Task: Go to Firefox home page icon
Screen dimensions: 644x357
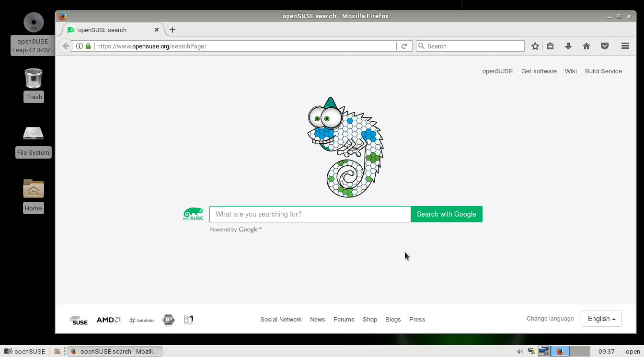Action: click(586, 46)
